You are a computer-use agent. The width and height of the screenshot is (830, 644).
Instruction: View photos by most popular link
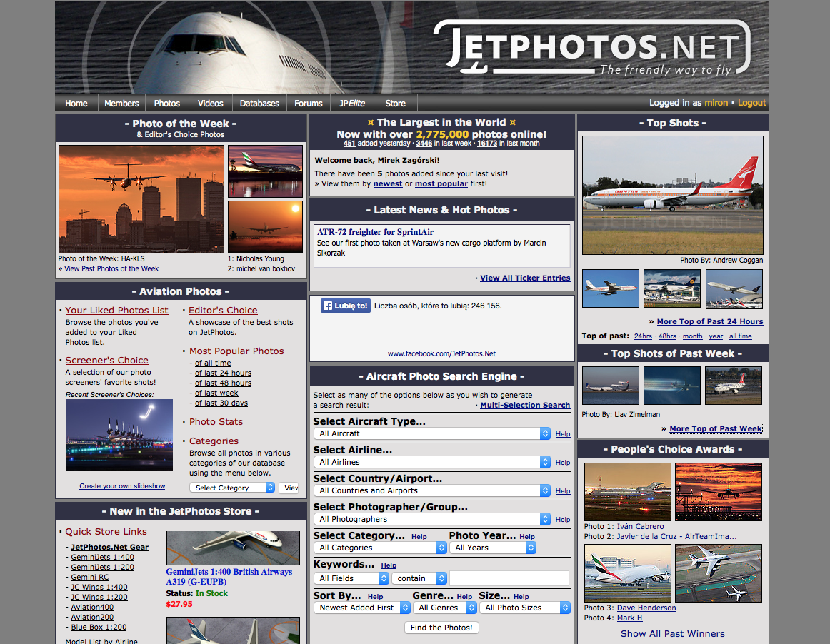pos(441,183)
